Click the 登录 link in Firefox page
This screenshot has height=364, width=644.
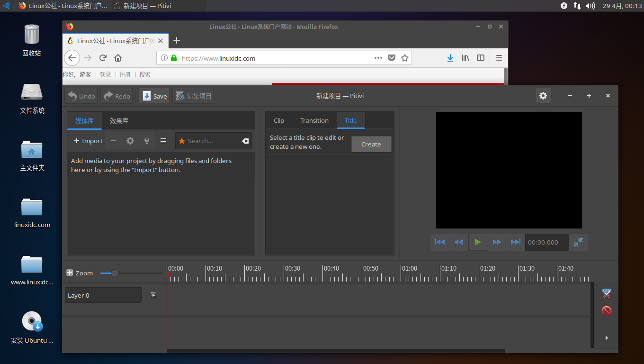[105, 74]
